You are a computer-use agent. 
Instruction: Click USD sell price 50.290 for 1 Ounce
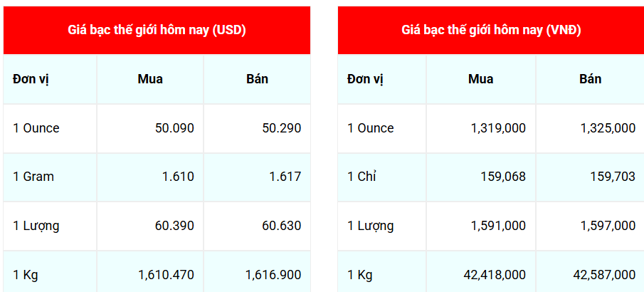pyautogui.click(x=282, y=128)
